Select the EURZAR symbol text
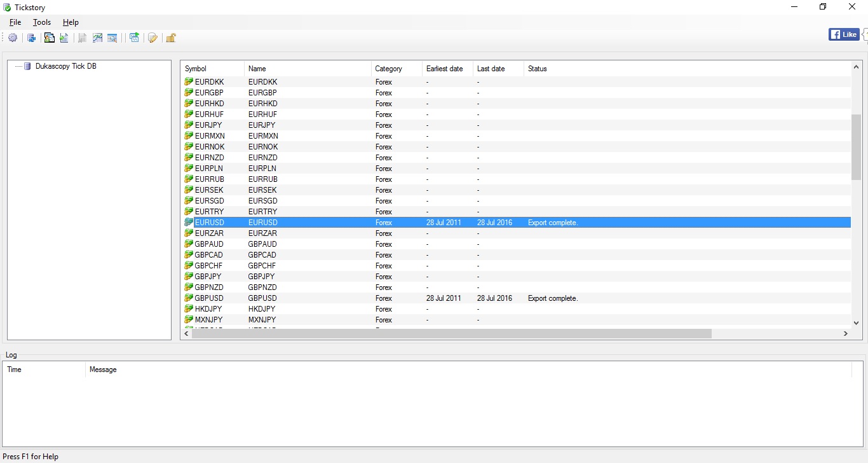This screenshot has width=868, height=463. click(209, 233)
